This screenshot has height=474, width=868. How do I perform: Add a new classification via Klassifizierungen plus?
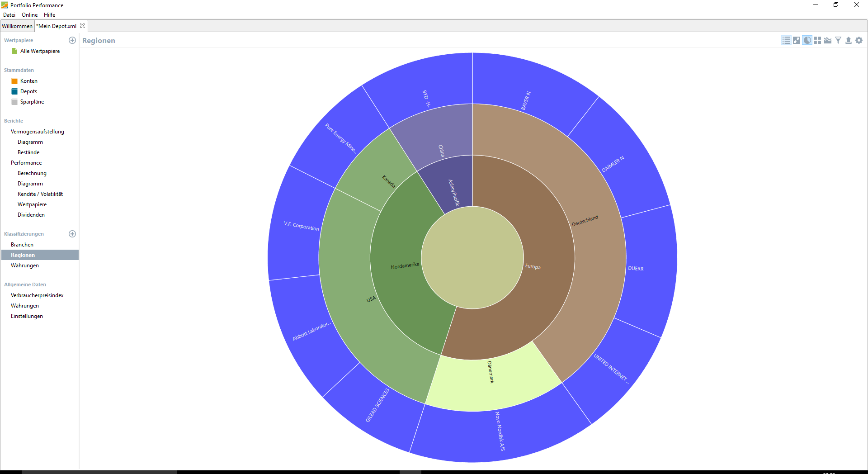pos(72,234)
